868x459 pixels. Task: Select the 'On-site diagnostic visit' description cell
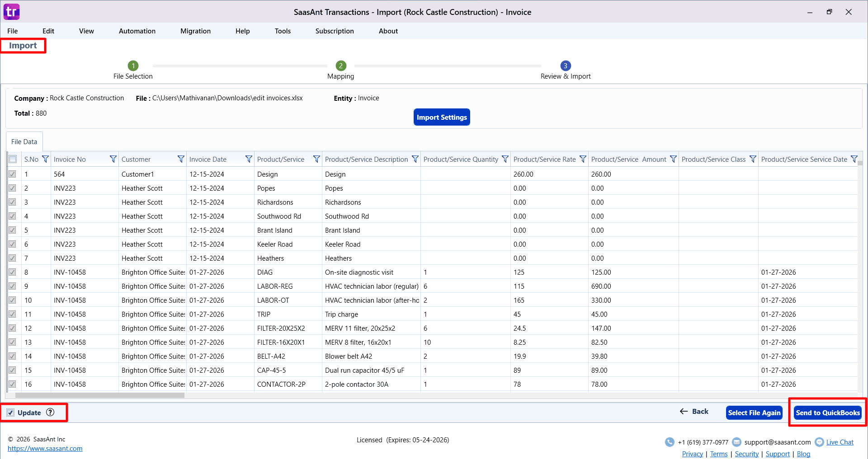pos(371,272)
